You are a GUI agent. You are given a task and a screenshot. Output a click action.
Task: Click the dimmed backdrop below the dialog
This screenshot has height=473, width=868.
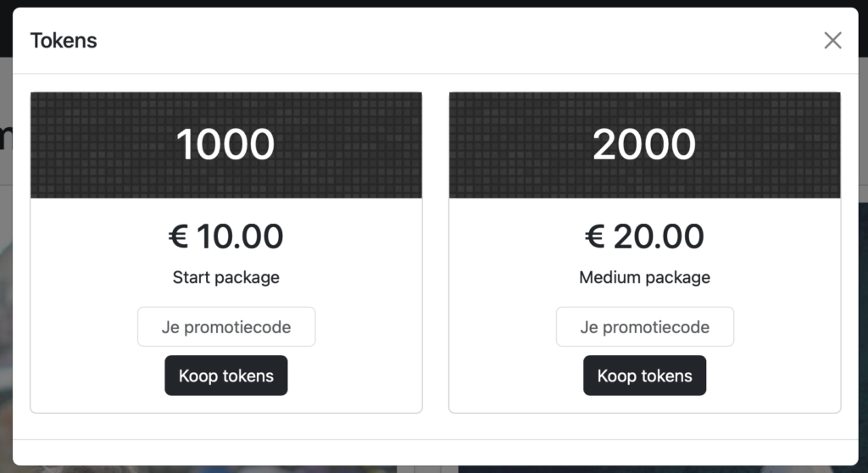pos(424,469)
